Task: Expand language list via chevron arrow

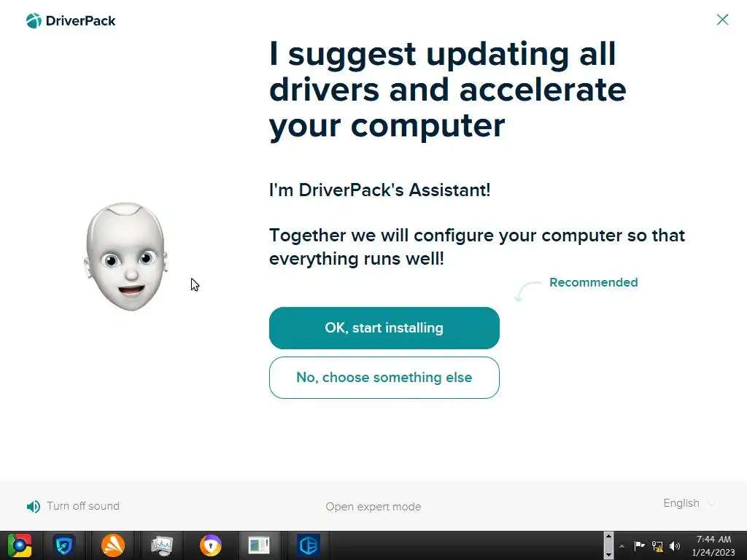Action: (711, 504)
